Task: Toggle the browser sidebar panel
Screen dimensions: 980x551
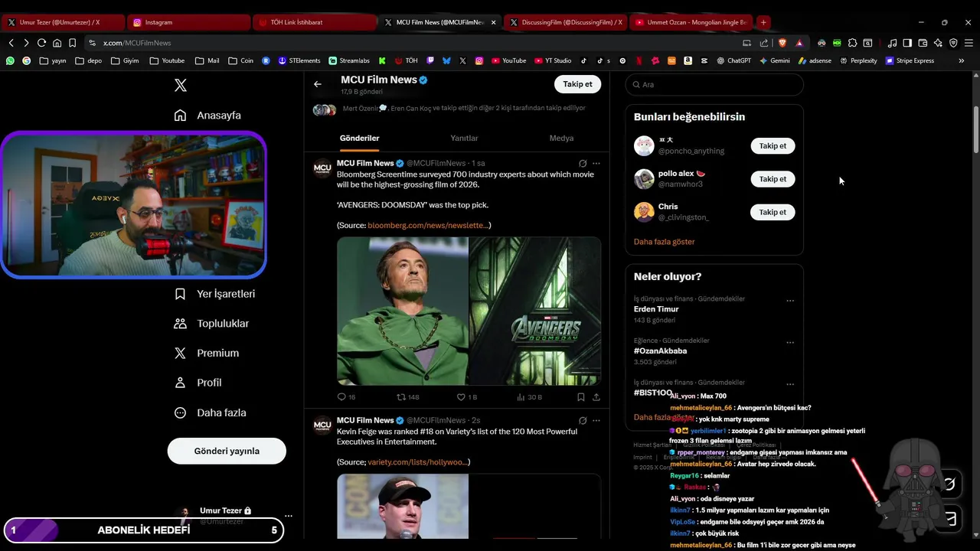Action: pyautogui.click(x=907, y=43)
